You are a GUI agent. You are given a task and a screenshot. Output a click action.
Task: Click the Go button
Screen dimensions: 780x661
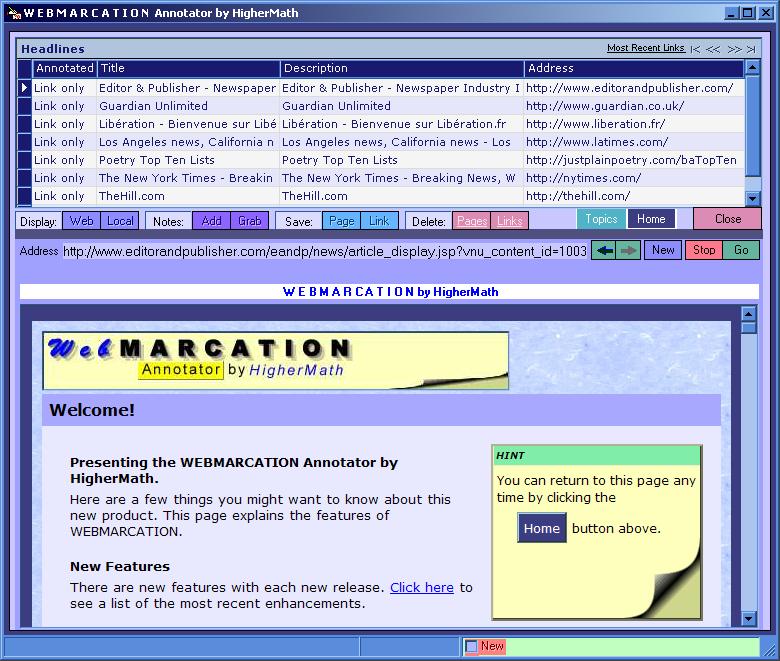[x=741, y=250]
